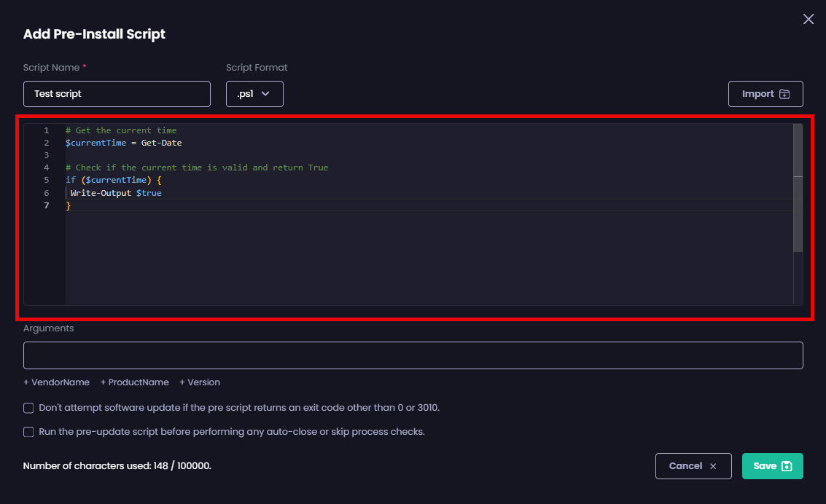The height and width of the screenshot is (504, 826).
Task: Place cursor on the Write-Output line
Action: point(117,192)
